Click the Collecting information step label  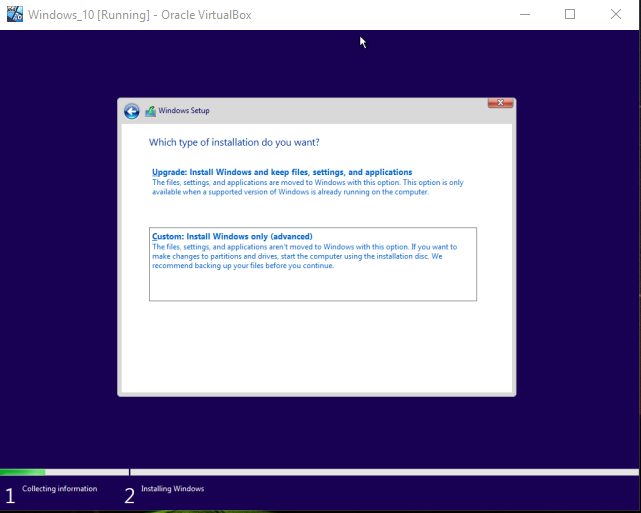pyautogui.click(x=60, y=489)
